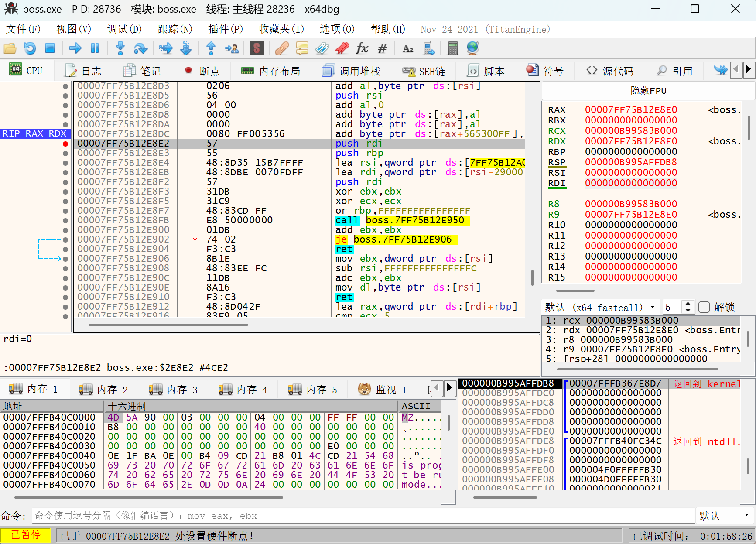
Task: Open variables with the hash icon
Action: (x=382, y=48)
